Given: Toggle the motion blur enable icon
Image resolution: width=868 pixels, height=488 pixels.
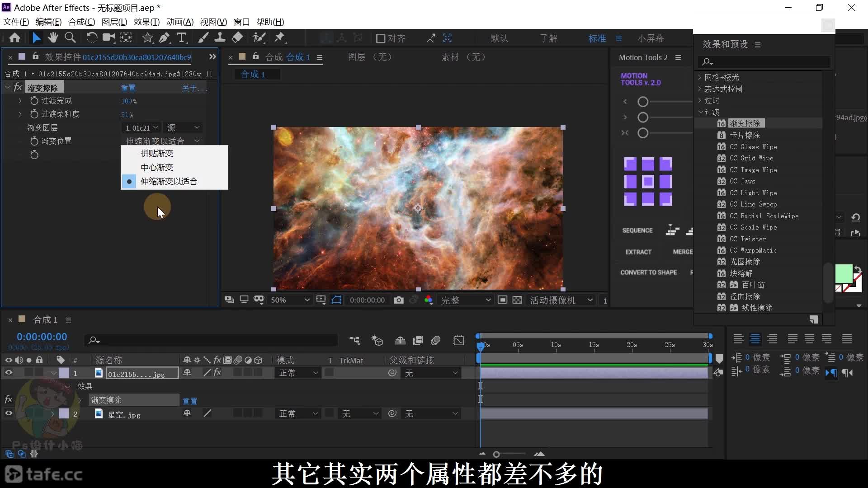Looking at the screenshot, I should click(x=436, y=340).
